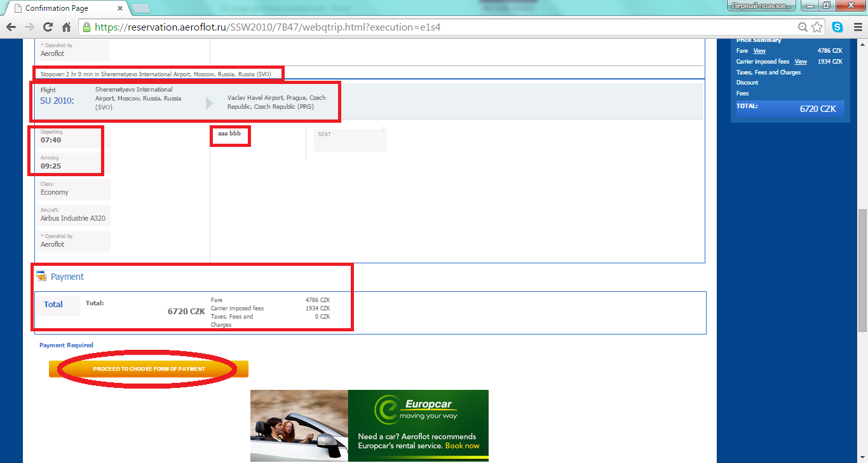Go forward using browser forward arrow
This screenshot has width=868, height=463.
[29, 27]
